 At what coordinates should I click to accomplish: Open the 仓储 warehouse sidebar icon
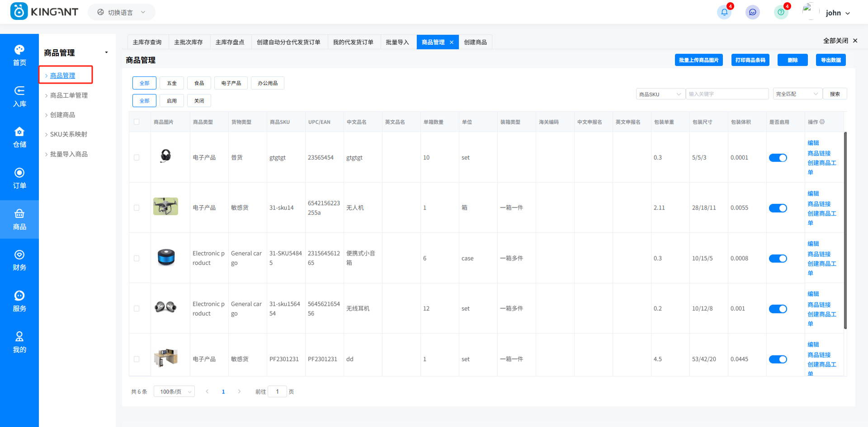(19, 137)
